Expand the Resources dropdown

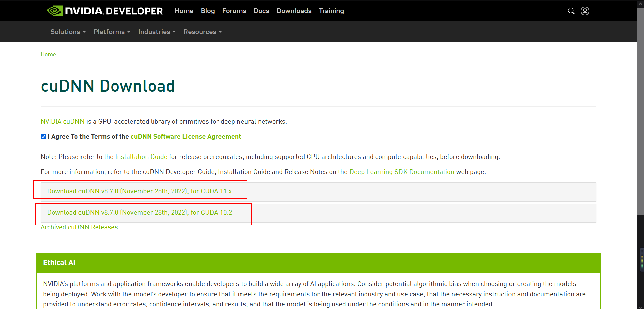tap(203, 32)
